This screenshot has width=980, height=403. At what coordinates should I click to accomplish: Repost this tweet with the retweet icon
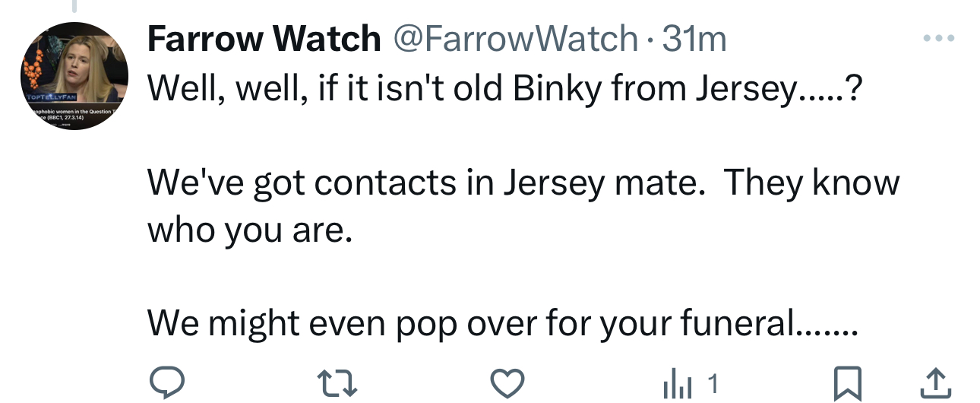[x=337, y=382]
